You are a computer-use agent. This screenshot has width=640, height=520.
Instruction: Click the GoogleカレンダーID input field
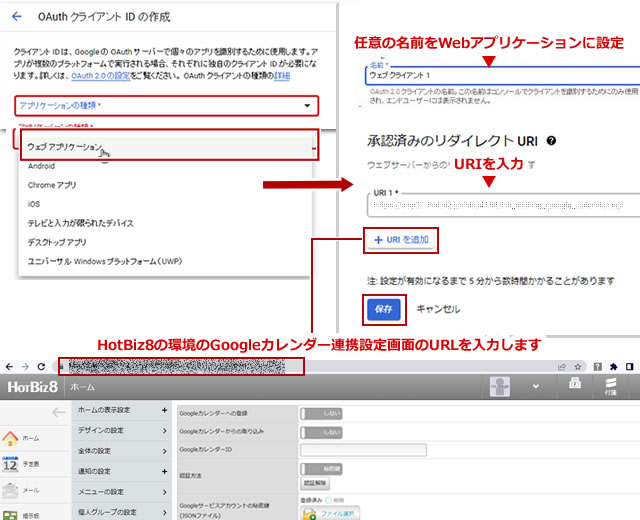[363, 450]
